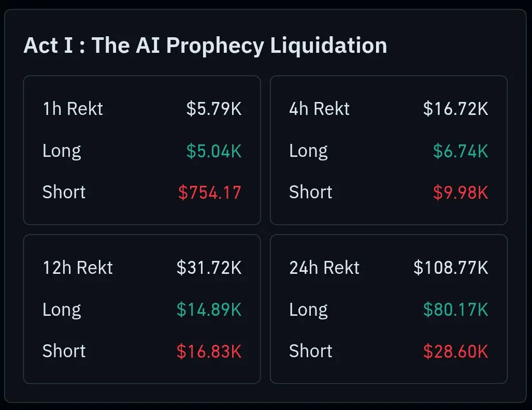The width and height of the screenshot is (532, 410).
Task: Select the 4h Rekt label
Action: 319,109
